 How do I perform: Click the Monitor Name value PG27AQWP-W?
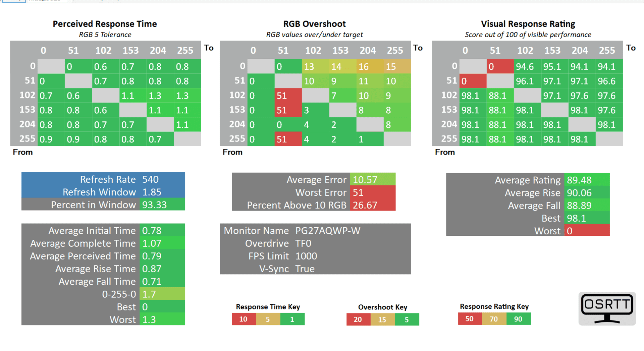(327, 231)
